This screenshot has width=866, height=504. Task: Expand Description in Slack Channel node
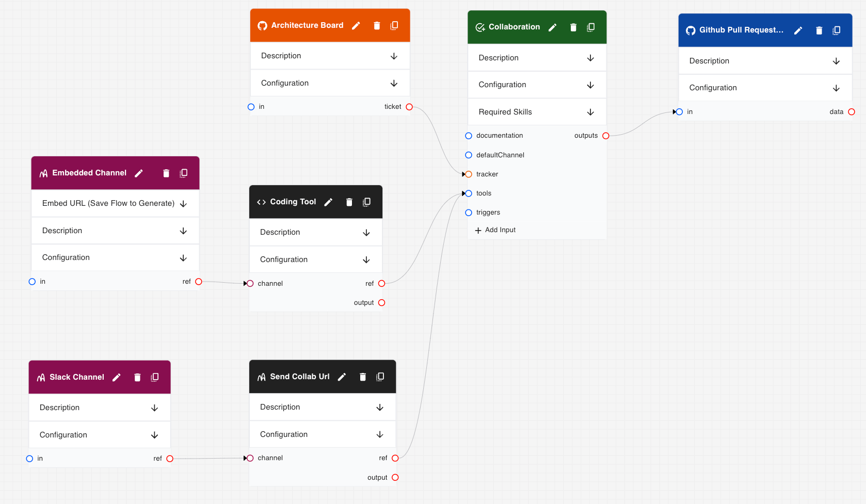point(154,408)
